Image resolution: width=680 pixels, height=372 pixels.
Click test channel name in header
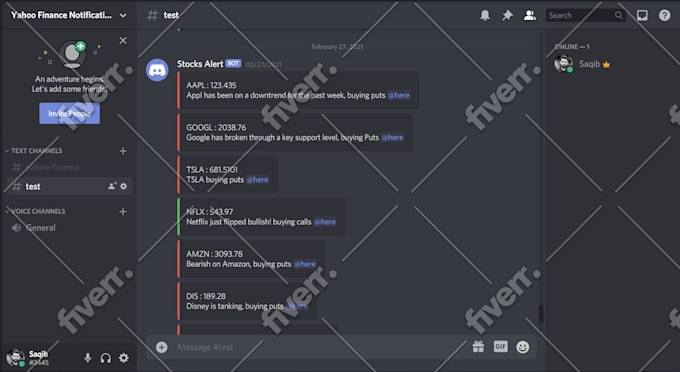(x=171, y=15)
